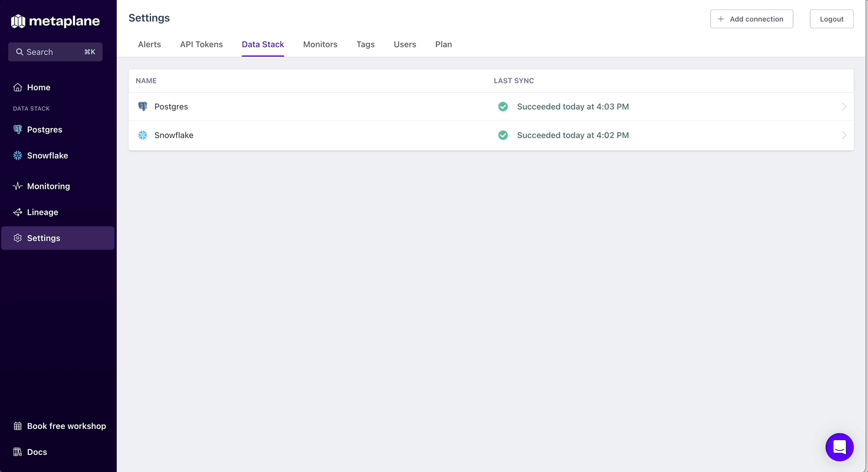Click the Postgres elephant icon in sidebar
Screen dimensions: 868x472
pos(18,130)
